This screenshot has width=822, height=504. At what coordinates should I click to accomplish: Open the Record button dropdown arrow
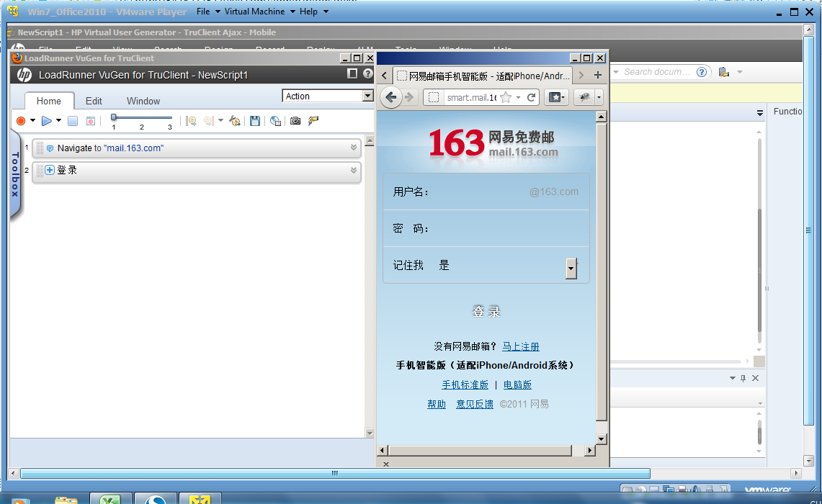[32, 120]
